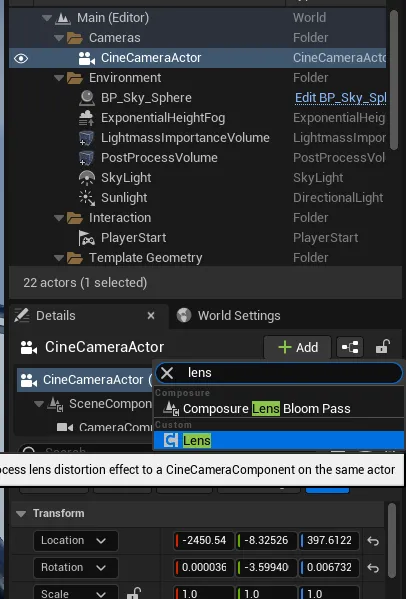Collapse the Main (Editor) world tree
Screen dimensions: 406x599
(x=47, y=18)
